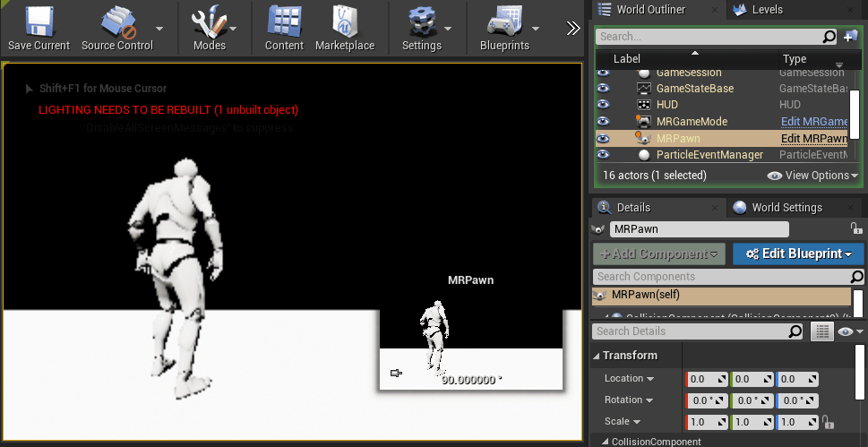
Task: Select the ParticleEventManager row label
Action: point(709,155)
